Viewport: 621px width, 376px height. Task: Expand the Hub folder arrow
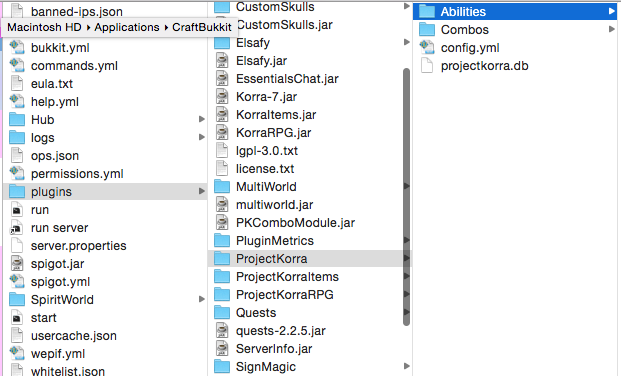point(202,119)
